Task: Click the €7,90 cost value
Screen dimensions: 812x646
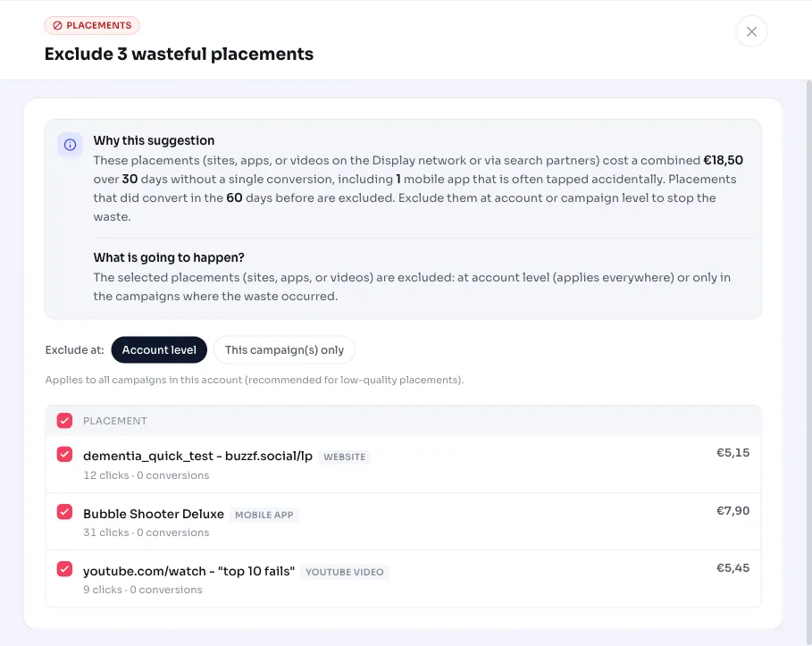Action: pos(732,511)
